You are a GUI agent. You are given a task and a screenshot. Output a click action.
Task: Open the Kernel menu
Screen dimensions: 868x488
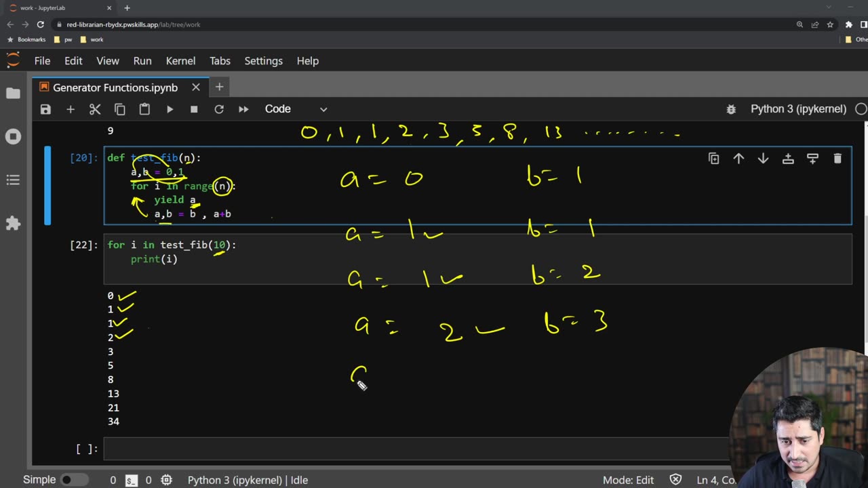(180, 61)
